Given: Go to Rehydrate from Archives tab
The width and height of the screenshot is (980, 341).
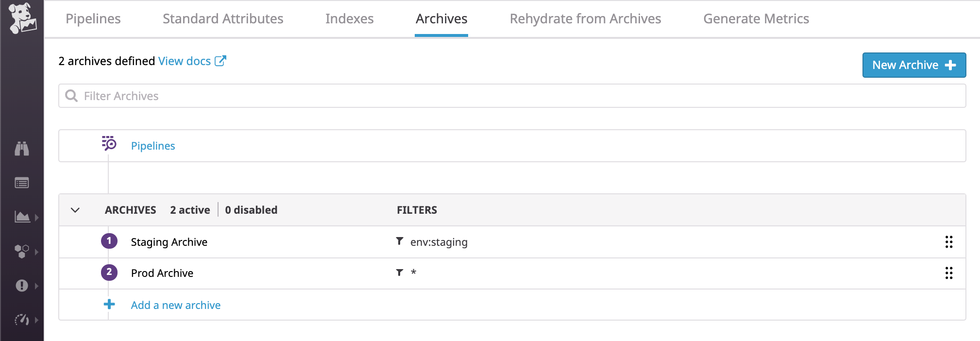Looking at the screenshot, I should [x=585, y=18].
